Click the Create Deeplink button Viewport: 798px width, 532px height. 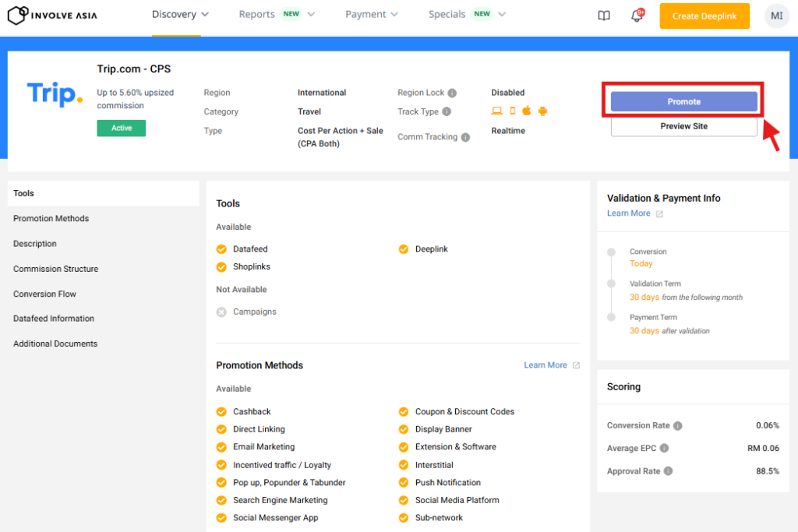(704, 16)
